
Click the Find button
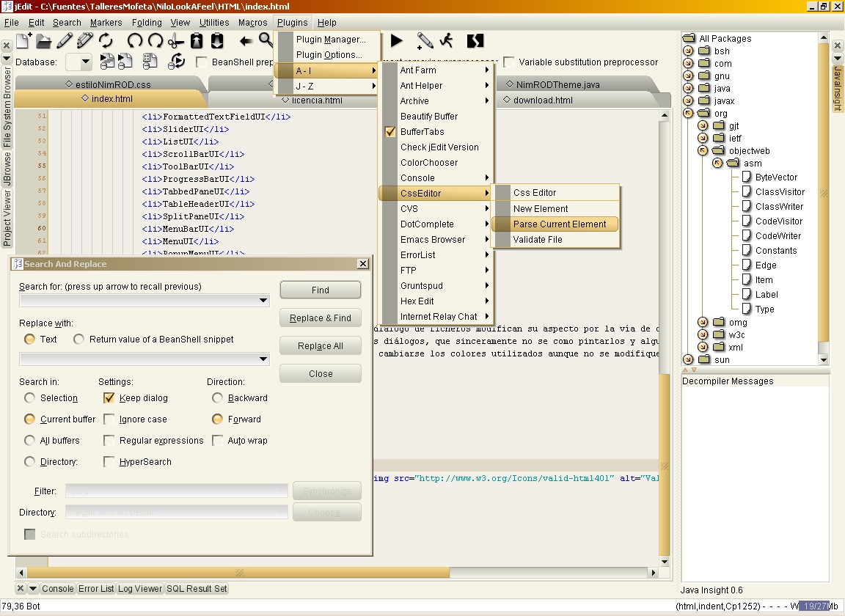click(x=321, y=290)
